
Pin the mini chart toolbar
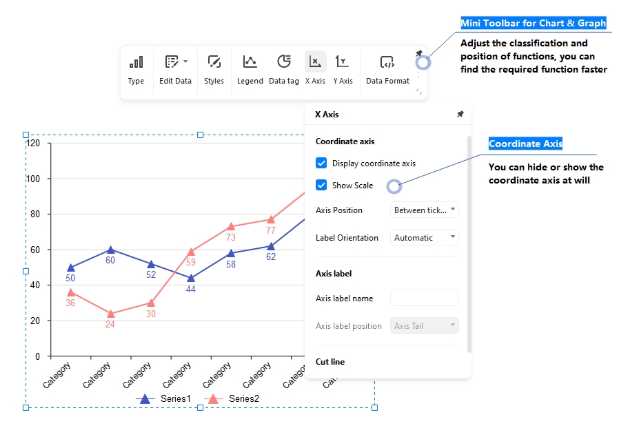418,54
